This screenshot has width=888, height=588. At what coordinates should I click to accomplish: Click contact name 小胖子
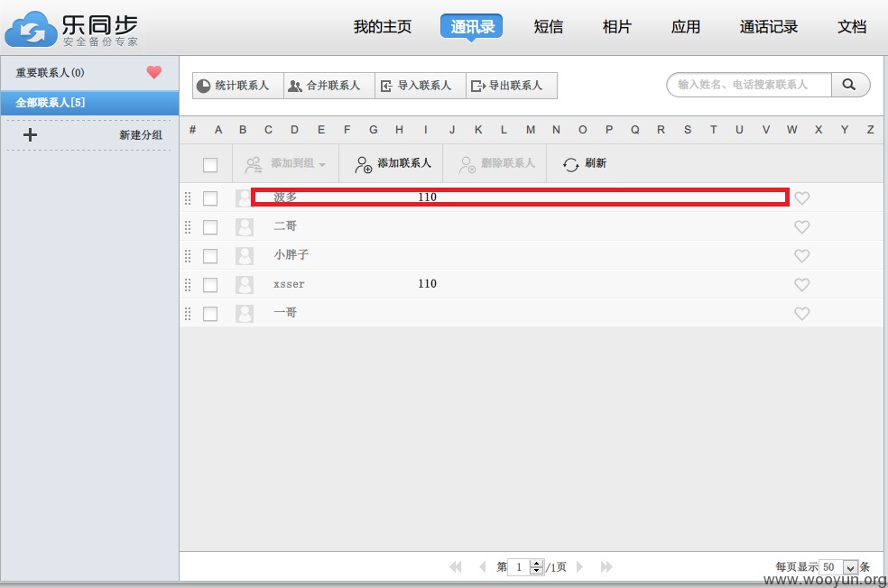(291, 254)
